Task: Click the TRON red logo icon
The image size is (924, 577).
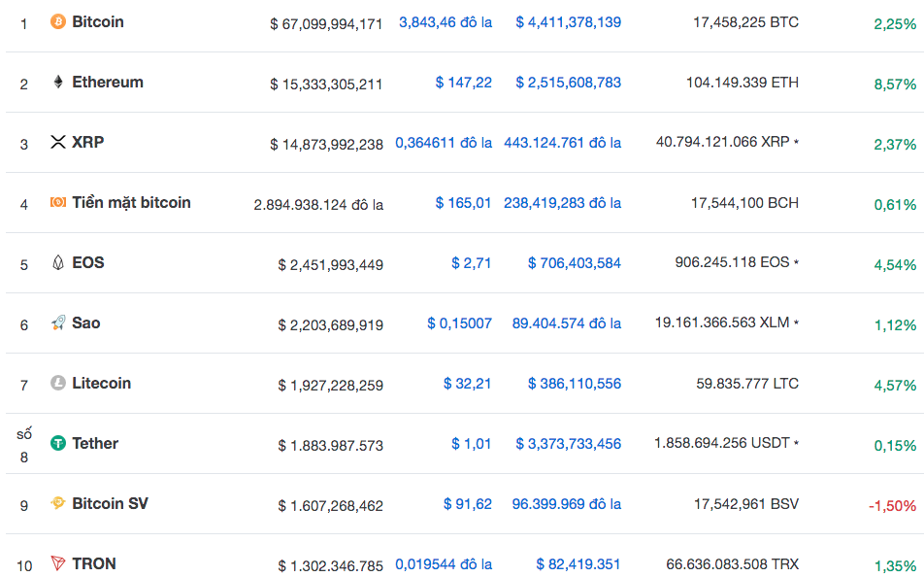Action: pos(58,563)
